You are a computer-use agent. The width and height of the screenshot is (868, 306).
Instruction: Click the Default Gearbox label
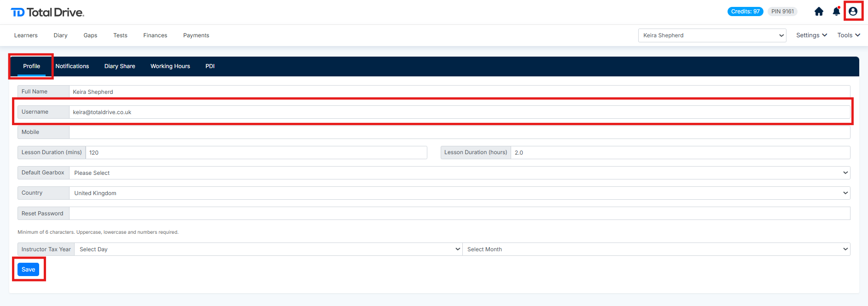click(x=43, y=173)
